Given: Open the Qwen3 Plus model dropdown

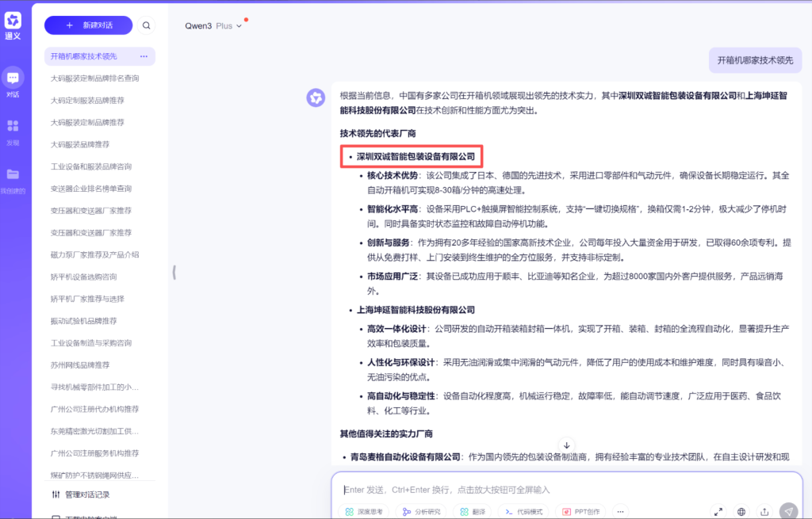Looking at the screenshot, I should 214,25.
